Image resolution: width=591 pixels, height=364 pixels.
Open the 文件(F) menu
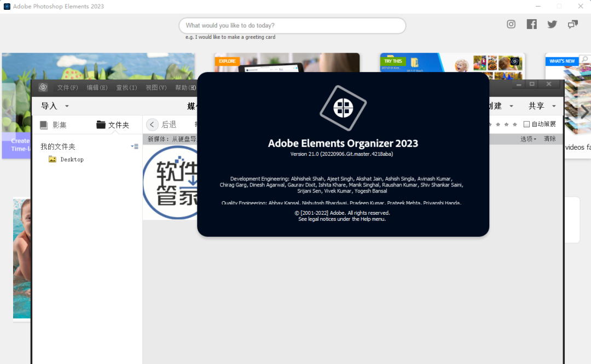67,87
